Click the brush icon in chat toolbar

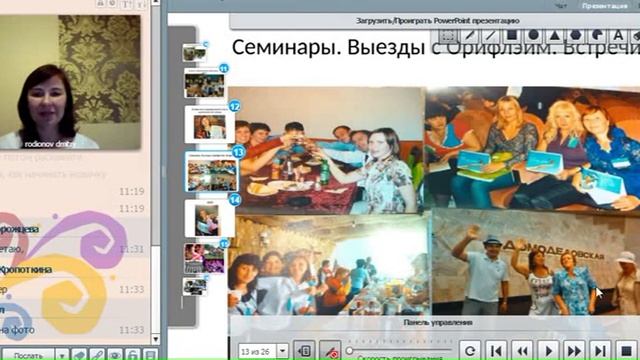coord(97,355)
